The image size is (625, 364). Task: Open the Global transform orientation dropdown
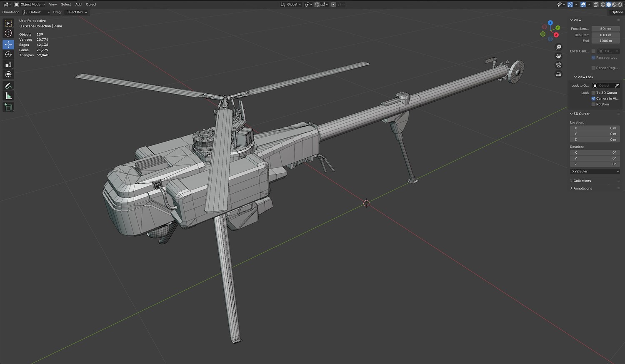[x=291, y=5]
